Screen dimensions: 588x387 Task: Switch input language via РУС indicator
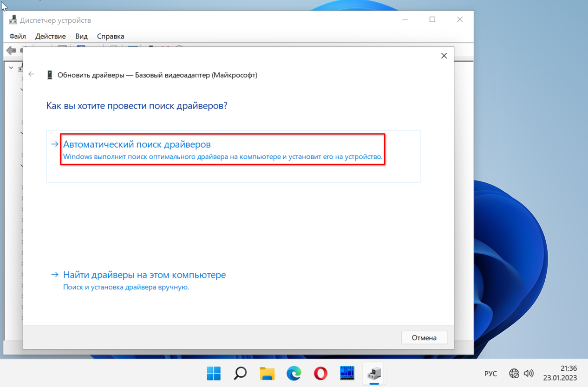coord(490,374)
